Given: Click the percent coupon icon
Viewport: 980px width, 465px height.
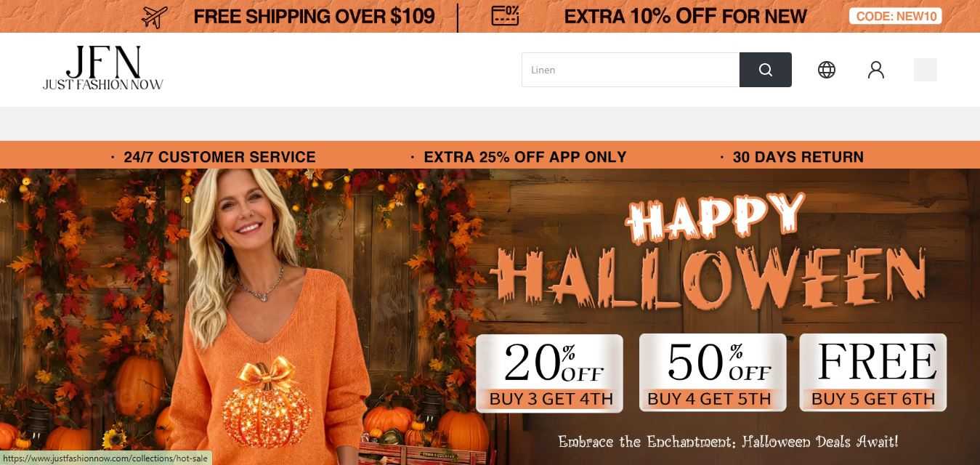Looking at the screenshot, I should coord(505,16).
